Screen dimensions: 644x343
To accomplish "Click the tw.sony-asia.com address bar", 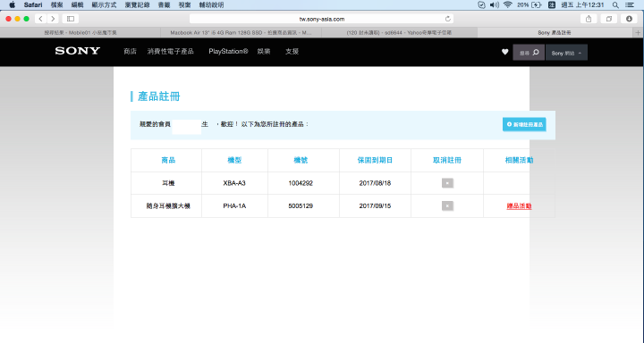I will [x=322, y=19].
